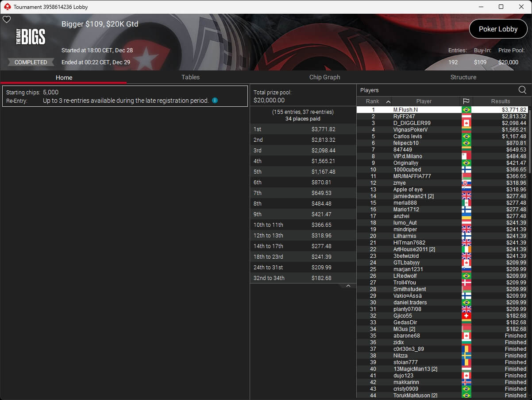This screenshot has width=532, height=400.
Task: Click the PokerStars title bar icon
Action: coord(7,7)
